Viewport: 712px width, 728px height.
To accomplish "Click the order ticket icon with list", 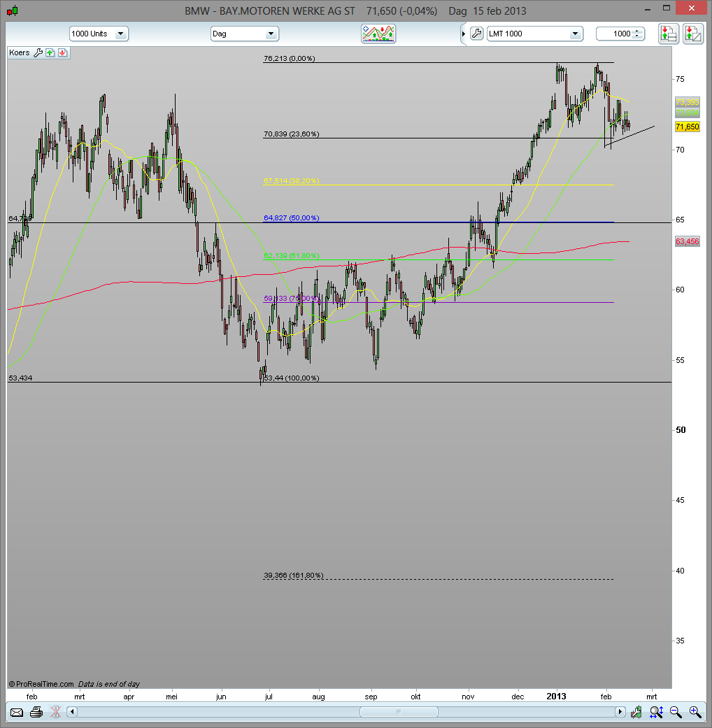I will click(669, 34).
